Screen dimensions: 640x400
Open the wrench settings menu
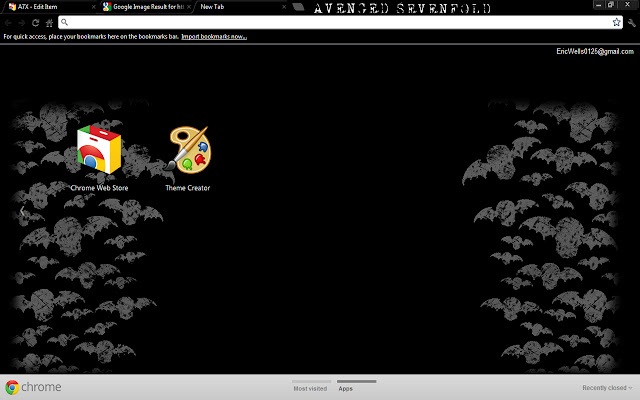(632, 23)
